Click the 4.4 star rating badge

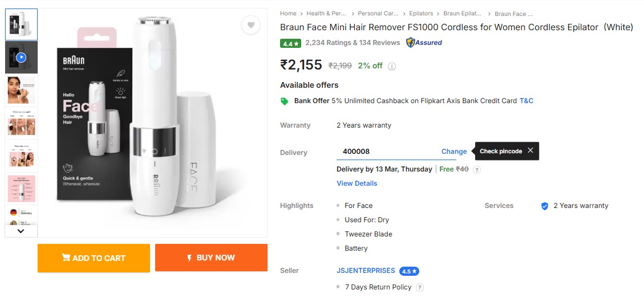pos(290,43)
